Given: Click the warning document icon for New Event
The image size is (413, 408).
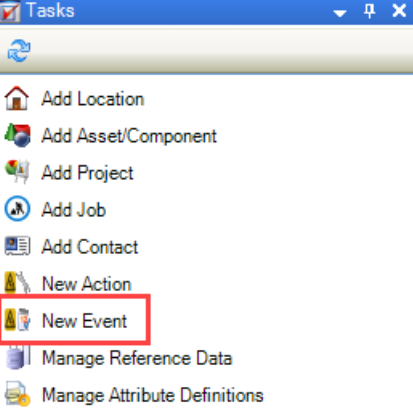Looking at the screenshot, I should tap(17, 320).
